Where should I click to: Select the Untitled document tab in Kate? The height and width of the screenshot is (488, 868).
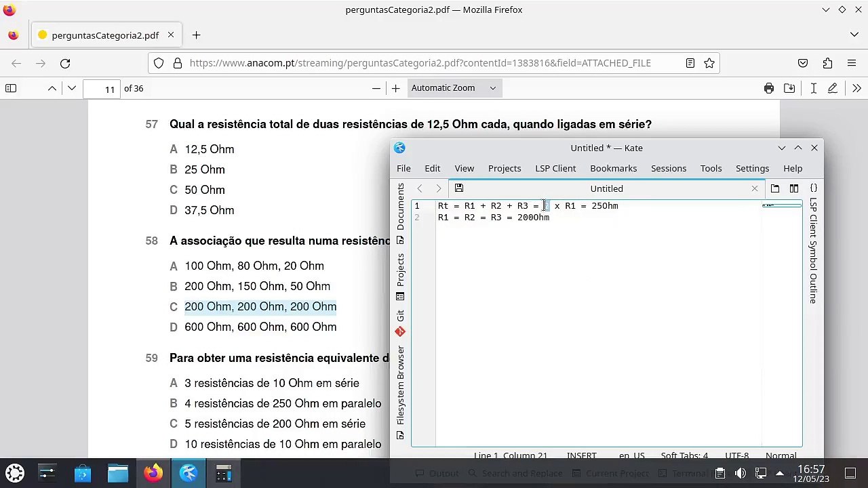click(606, 188)
